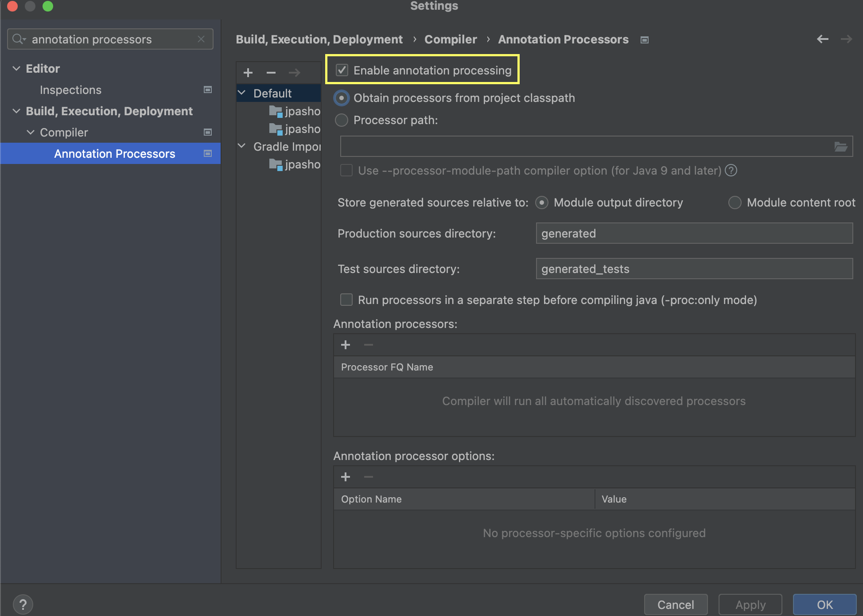Select Processor path radio button

click(342, 120)
